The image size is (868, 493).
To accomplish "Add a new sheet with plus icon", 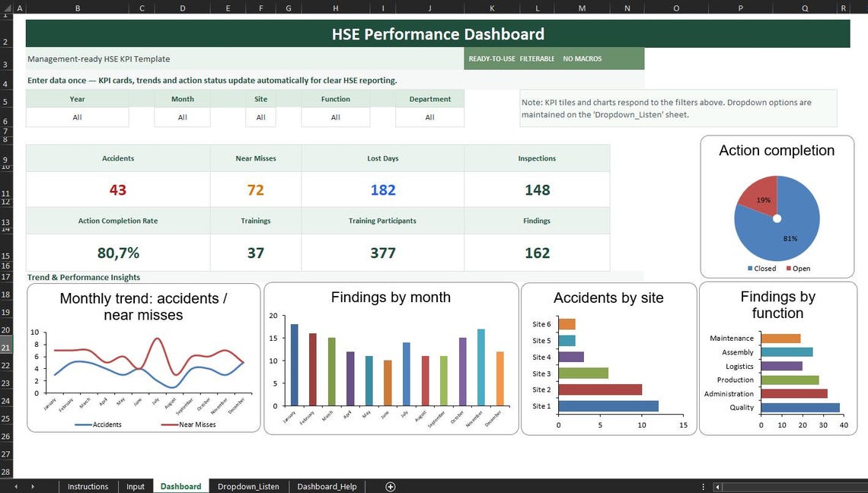I will tap(391, 486).
